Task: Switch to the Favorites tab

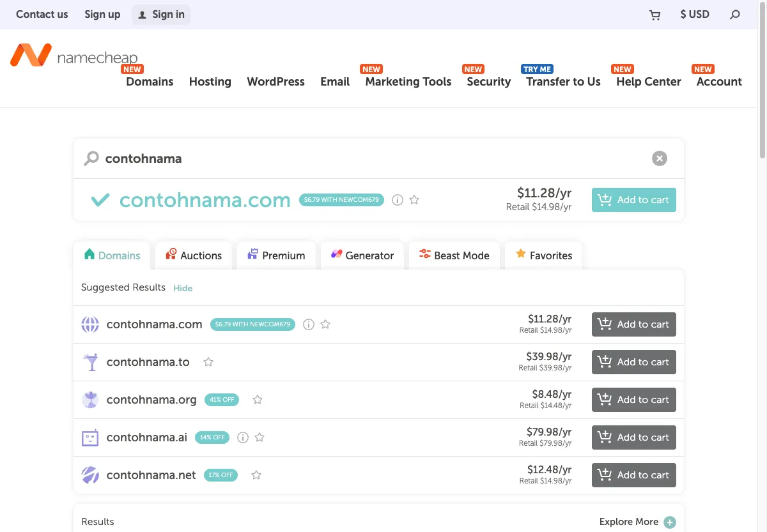Action: [x=544, y=255]
